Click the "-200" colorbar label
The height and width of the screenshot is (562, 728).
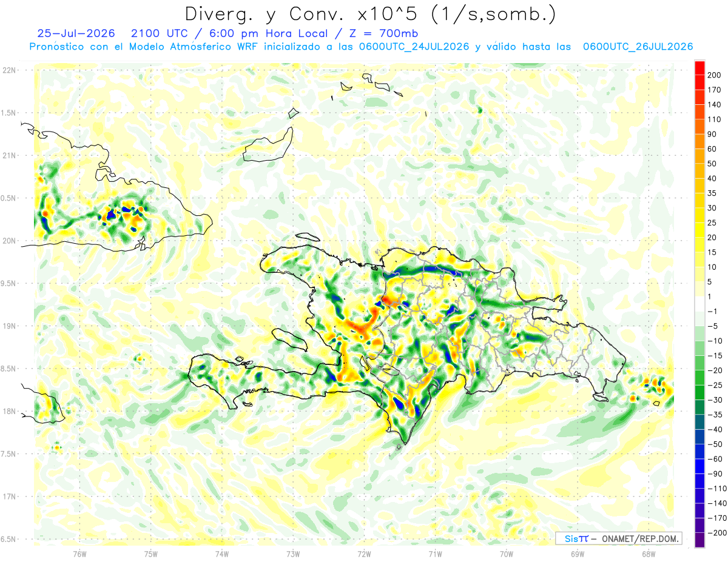pos(716,533)
